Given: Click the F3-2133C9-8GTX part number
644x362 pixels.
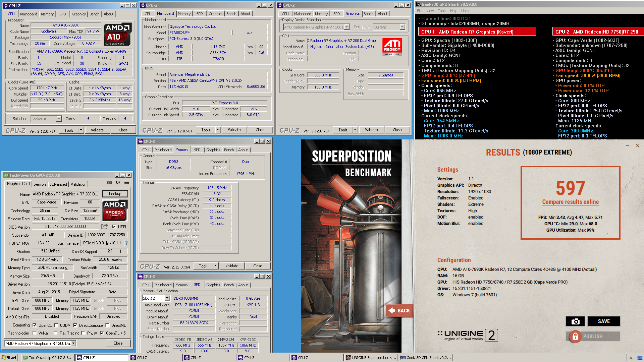Looking at the screenshot, I should [x=194, y=323].
